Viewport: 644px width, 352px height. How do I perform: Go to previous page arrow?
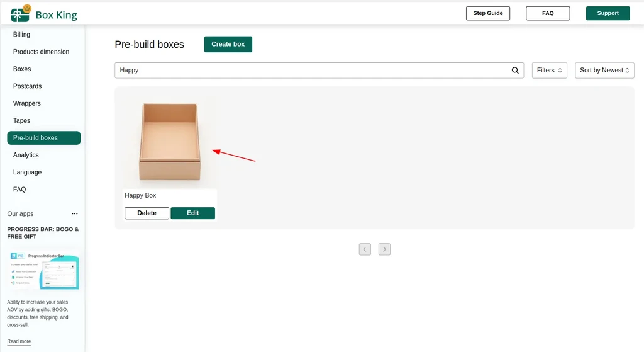[x=365, y=249]
